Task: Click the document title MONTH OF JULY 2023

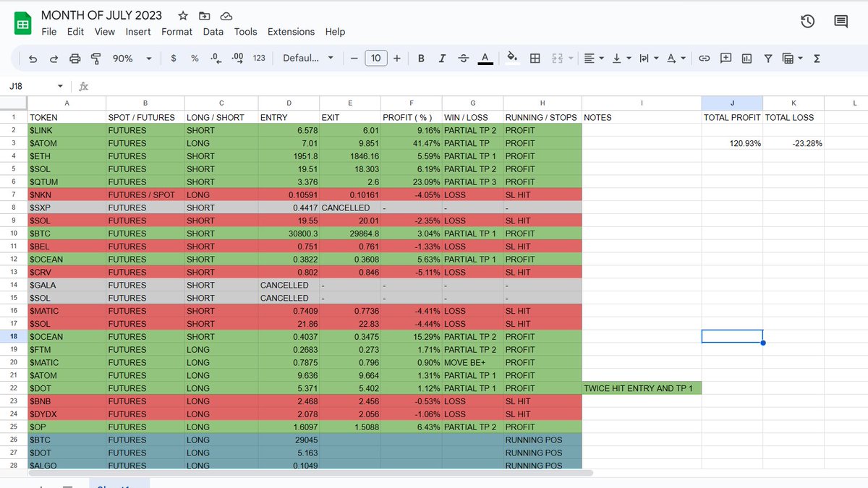Action: point(102,15)
